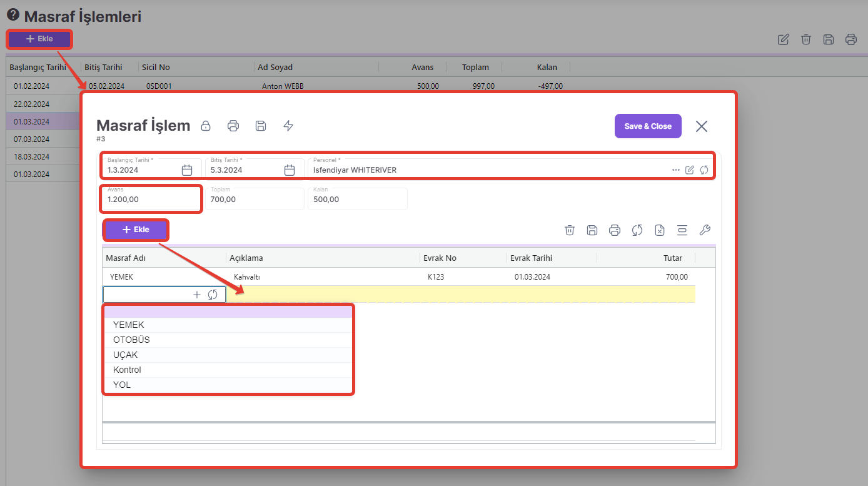This screenshot has height=486, width=868.
Task: Click the lightning bolt icon in dialog header
Action: pyautogui.click(x=288, y=126)
